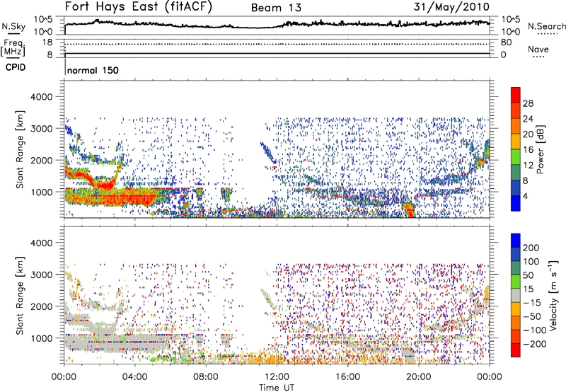
Task: Click the velocity panel 'Slant Range [km]' label
Action: (20, 295)
